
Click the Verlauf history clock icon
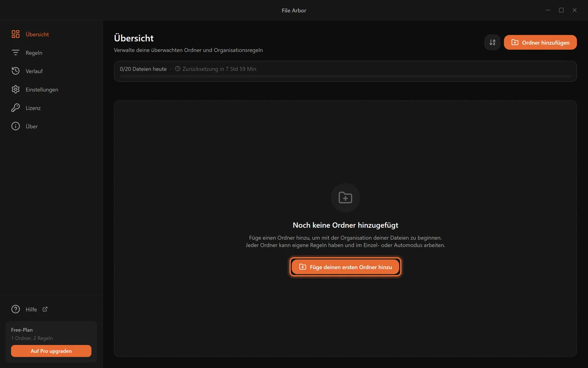[16, 71]
